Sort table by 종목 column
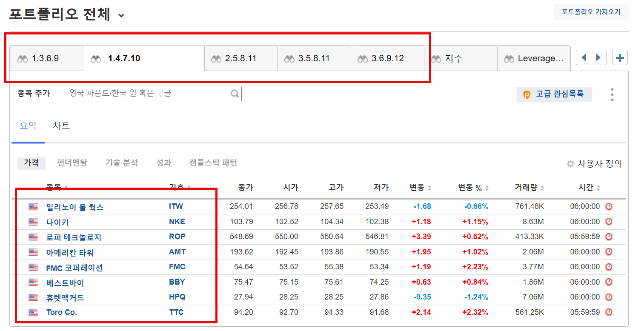 [57, 188]
